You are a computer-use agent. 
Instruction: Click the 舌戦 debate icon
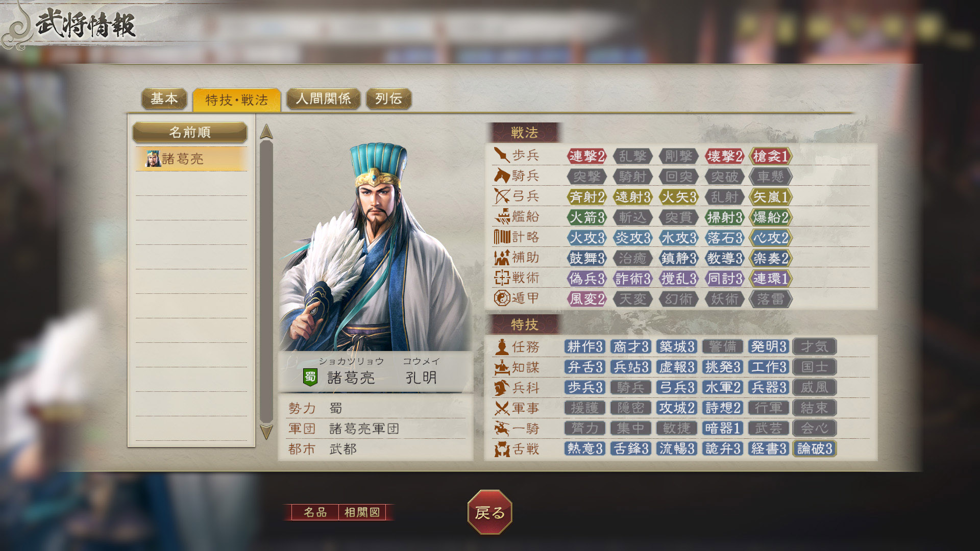(x=502, y=449)
